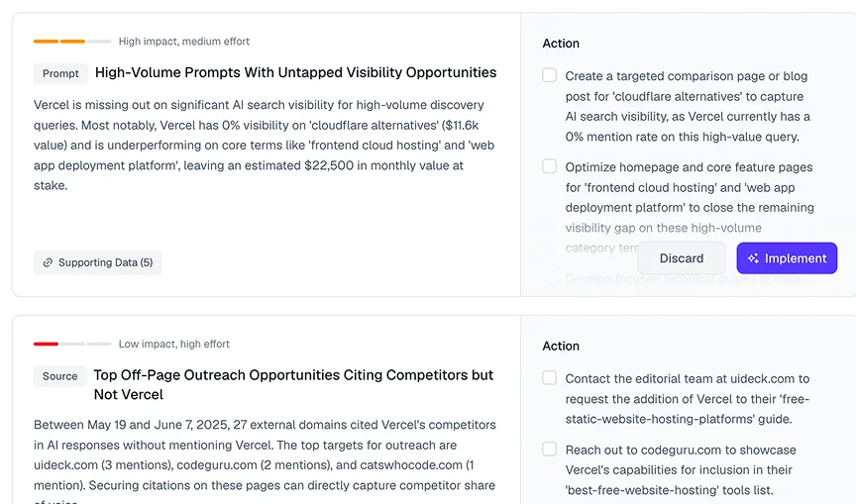Click the link icon beside Supporting Data
Image resolution: width=856 pixels, height=504 pixels.
point(48,262)
